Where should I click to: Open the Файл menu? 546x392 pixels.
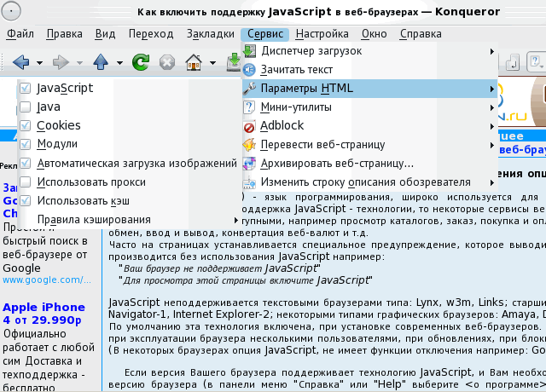tap(20, 34)
